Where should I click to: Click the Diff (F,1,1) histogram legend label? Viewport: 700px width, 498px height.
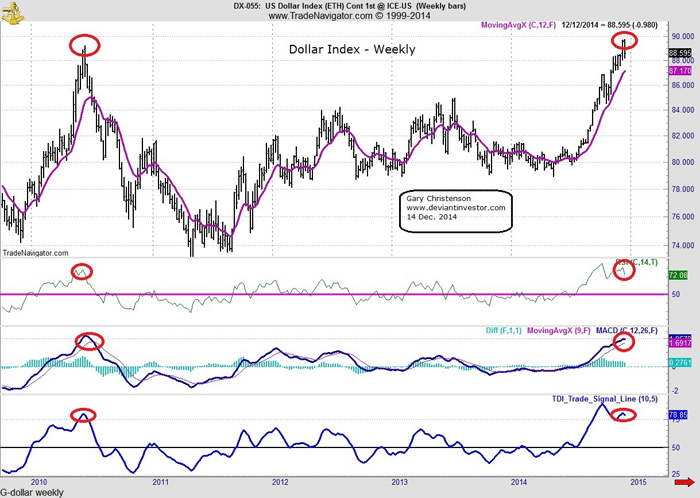pos(491,327)
